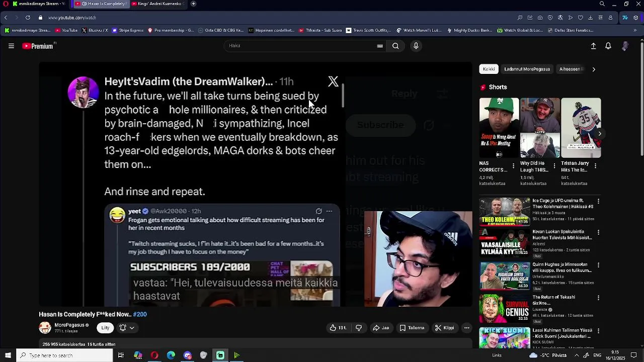
Task: Save the video with the Tallenna button
Action: [412, 328]
